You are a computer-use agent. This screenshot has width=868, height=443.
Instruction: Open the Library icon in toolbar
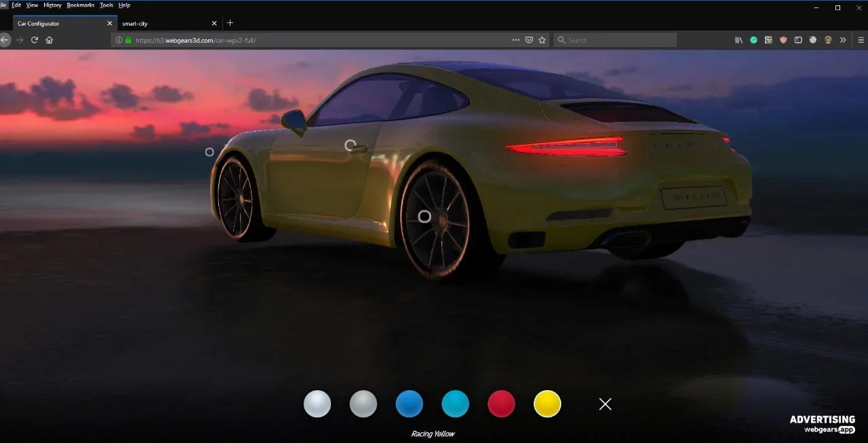tap(738, 40)
